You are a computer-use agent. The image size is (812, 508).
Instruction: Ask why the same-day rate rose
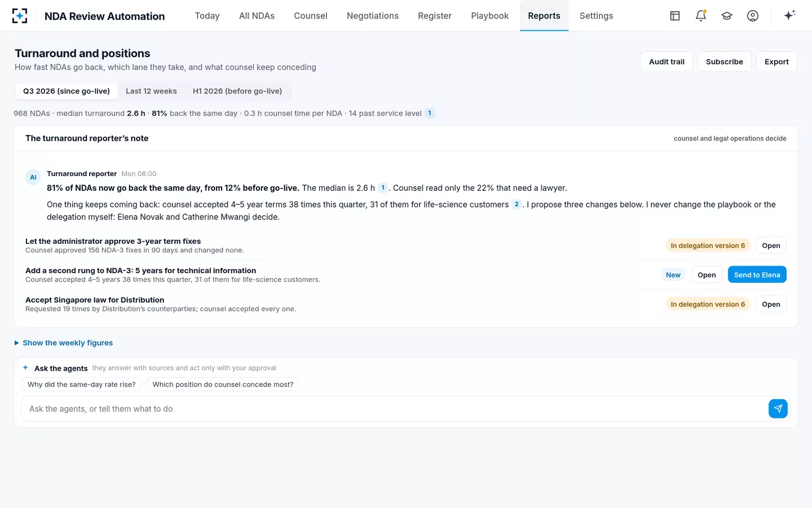pyautogui.click(x=82, y=384)
